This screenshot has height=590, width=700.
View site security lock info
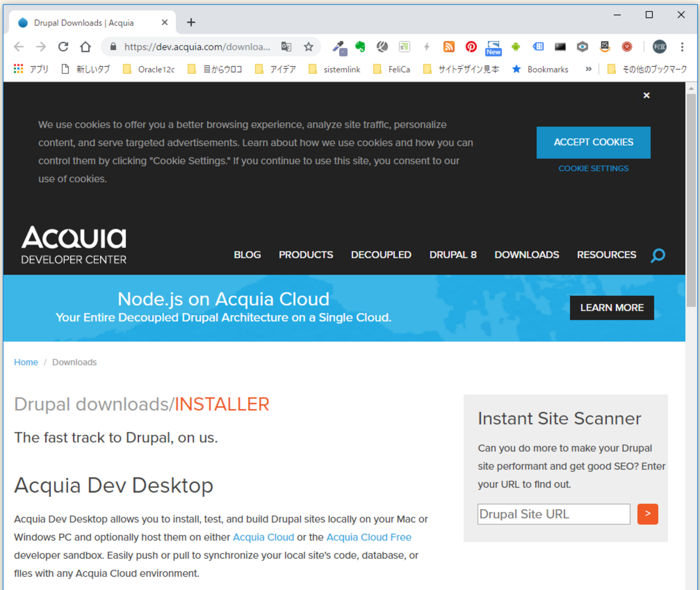(x=113, y=47)
